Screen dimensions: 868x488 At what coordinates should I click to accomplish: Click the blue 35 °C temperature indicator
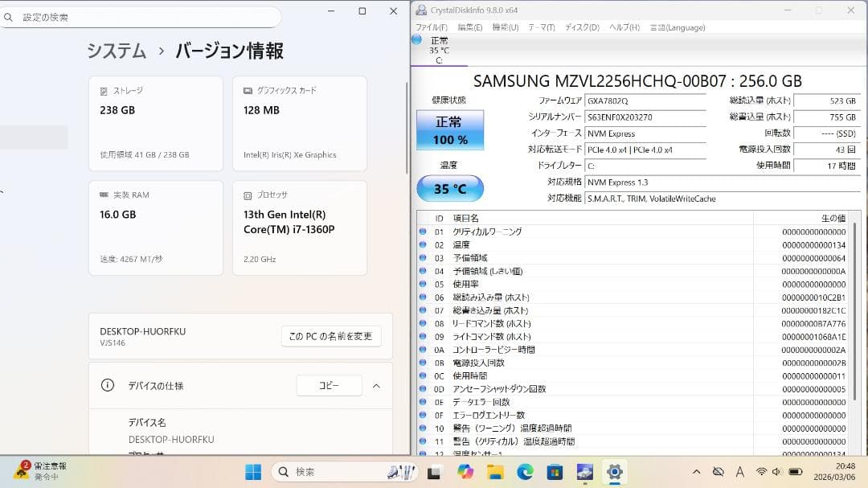[x=452, y=187]
